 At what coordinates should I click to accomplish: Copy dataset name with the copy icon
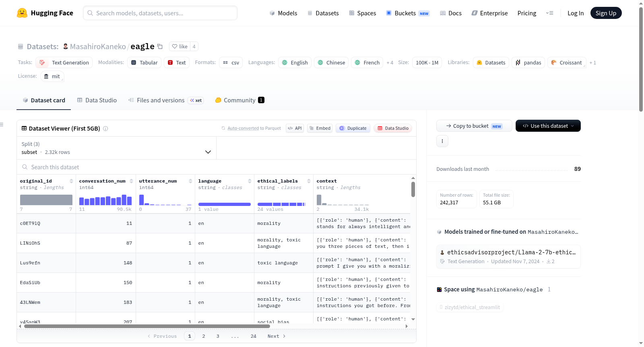coord(160,46)
